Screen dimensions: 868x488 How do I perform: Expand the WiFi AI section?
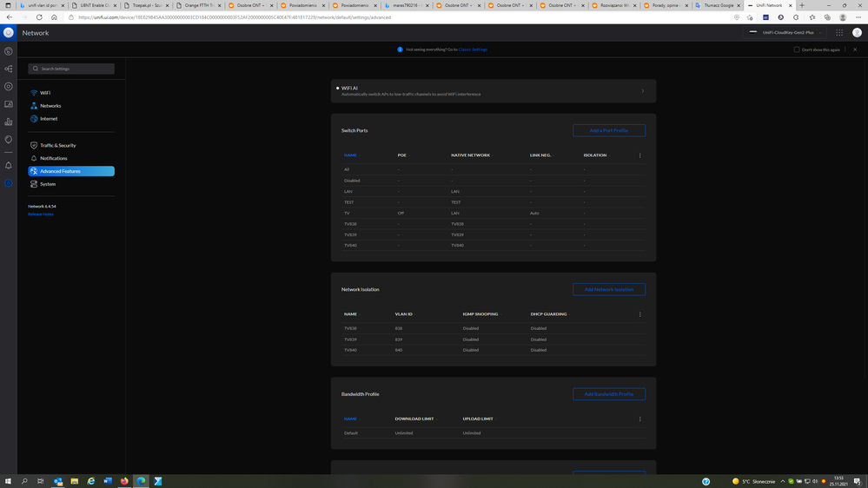tap(642, 91)
